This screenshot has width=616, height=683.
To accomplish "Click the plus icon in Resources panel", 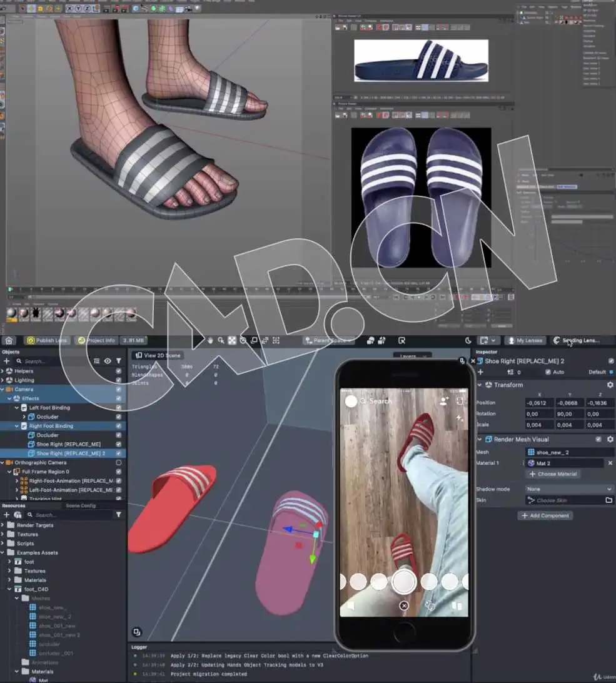I will (x=6, y=514).
